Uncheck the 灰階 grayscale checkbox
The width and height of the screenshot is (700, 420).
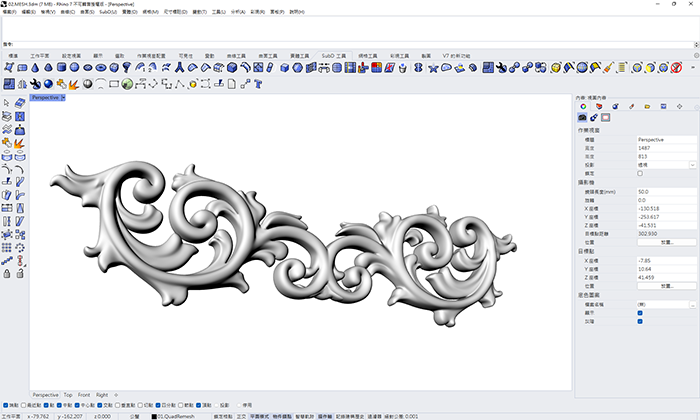pyautogui.click(x=640, y=321)
